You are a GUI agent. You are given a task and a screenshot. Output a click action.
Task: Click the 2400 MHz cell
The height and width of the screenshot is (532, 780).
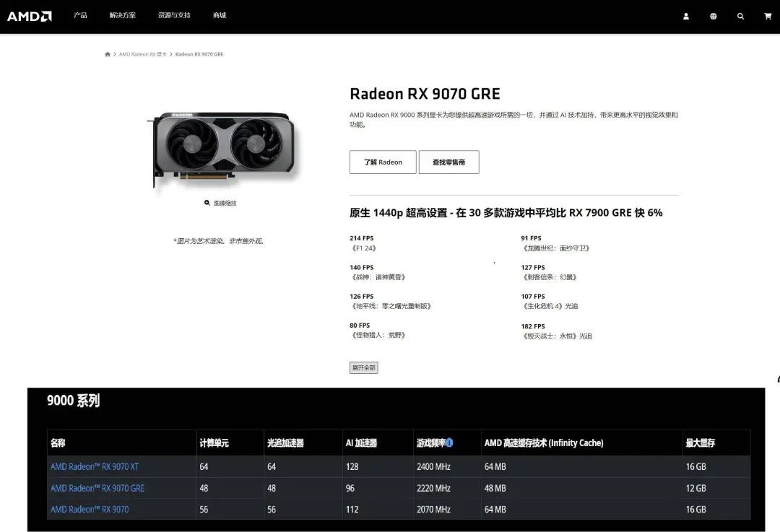tap(433, 467)
